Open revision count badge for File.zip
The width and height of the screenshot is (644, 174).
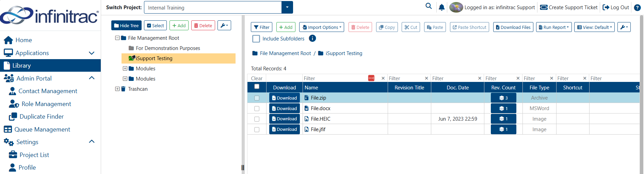[503, 98]
